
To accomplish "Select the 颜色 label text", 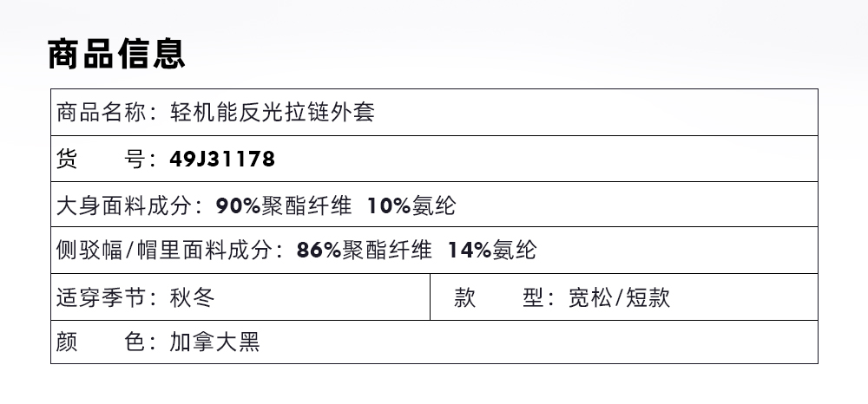I will point(102,343).
